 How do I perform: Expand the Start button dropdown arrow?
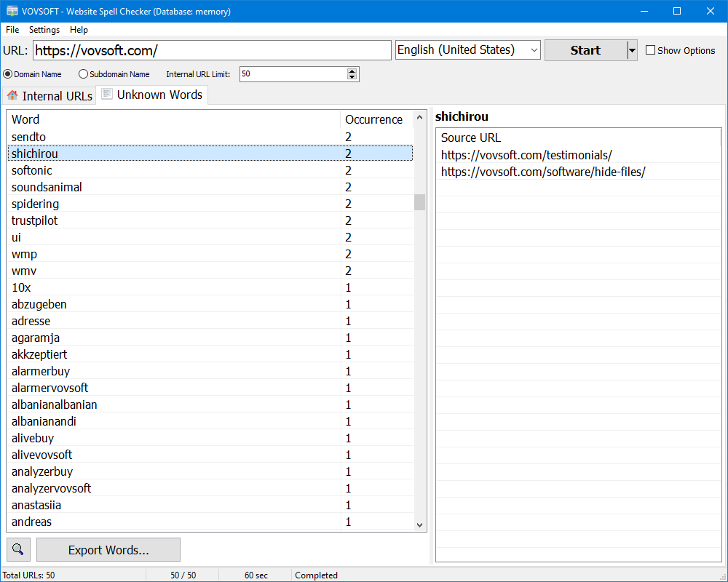coord(632,50)
